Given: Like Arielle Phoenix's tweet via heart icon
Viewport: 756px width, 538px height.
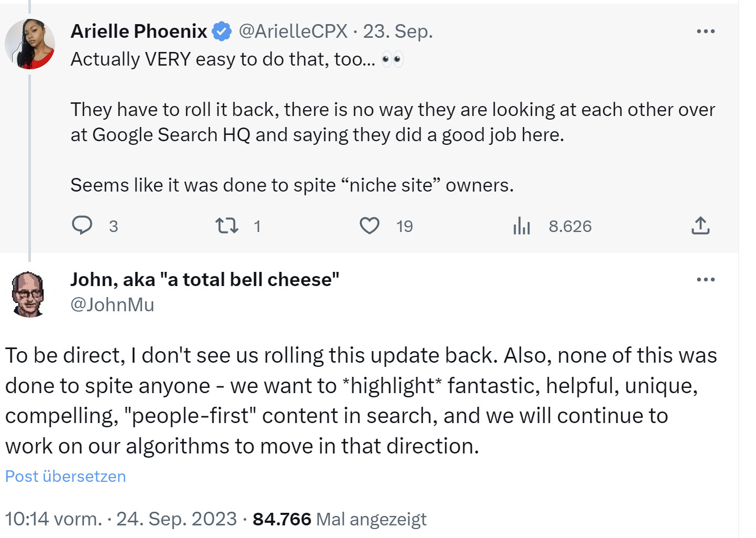Looking at the screenshot, I should coord(369,226).
